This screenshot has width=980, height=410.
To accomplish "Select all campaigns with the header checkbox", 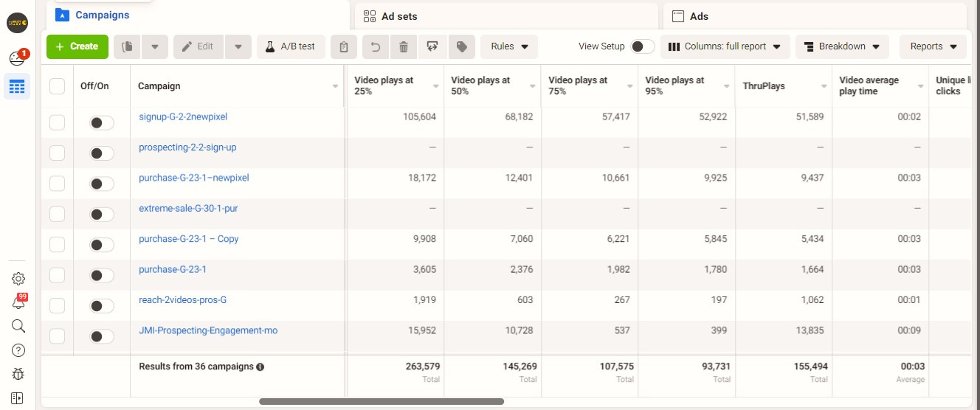I will tap(57, 86).
